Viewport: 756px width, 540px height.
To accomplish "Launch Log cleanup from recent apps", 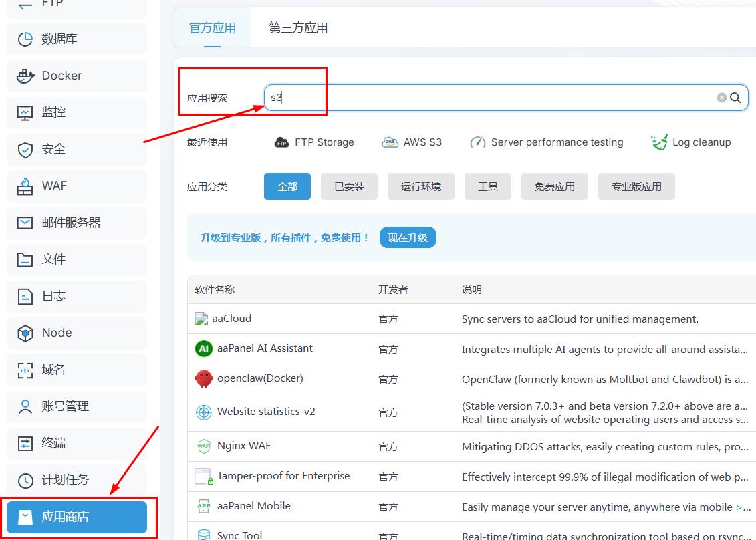I will pos(691,142).
